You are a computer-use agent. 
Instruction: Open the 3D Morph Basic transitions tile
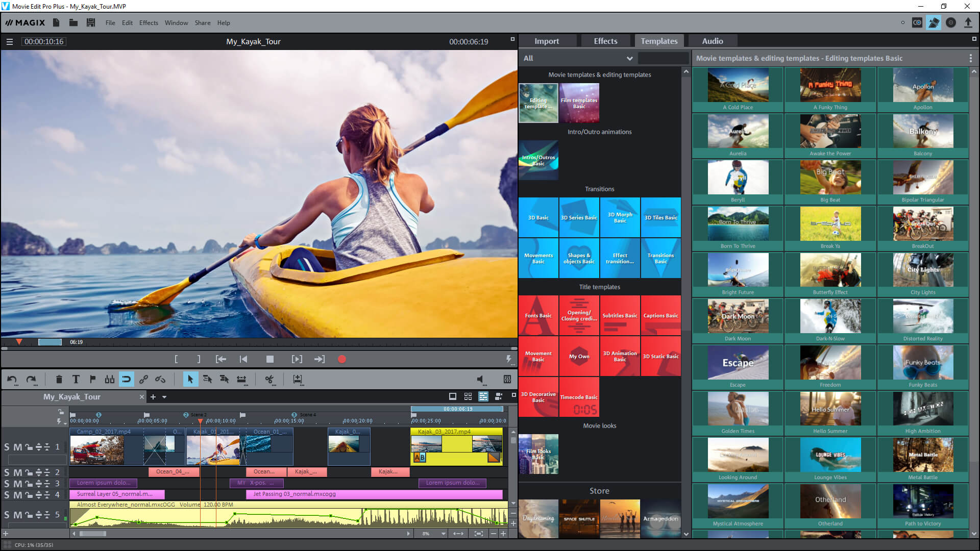[x=620, y=217]
